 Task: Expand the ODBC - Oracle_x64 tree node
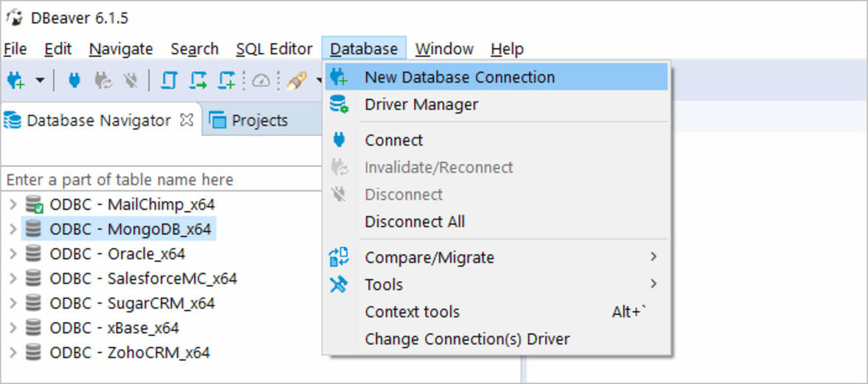pos(13,254)
